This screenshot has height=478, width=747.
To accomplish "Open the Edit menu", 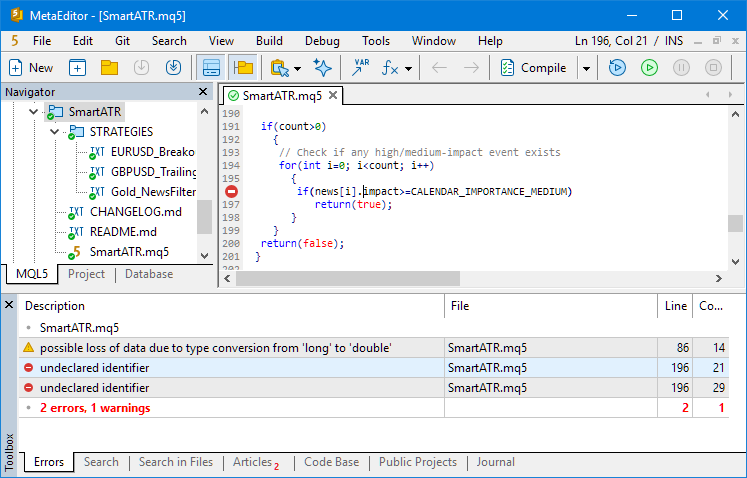I will click(x=83, y=41).
